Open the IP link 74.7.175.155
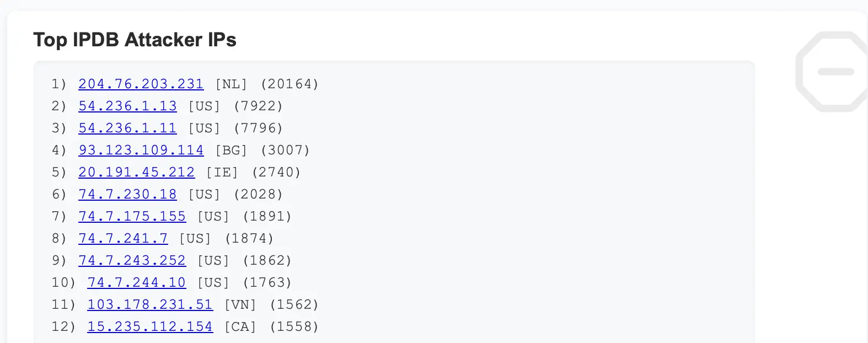Image resolution: width=868 pixels, height=343 pixels. click(132, 216)
